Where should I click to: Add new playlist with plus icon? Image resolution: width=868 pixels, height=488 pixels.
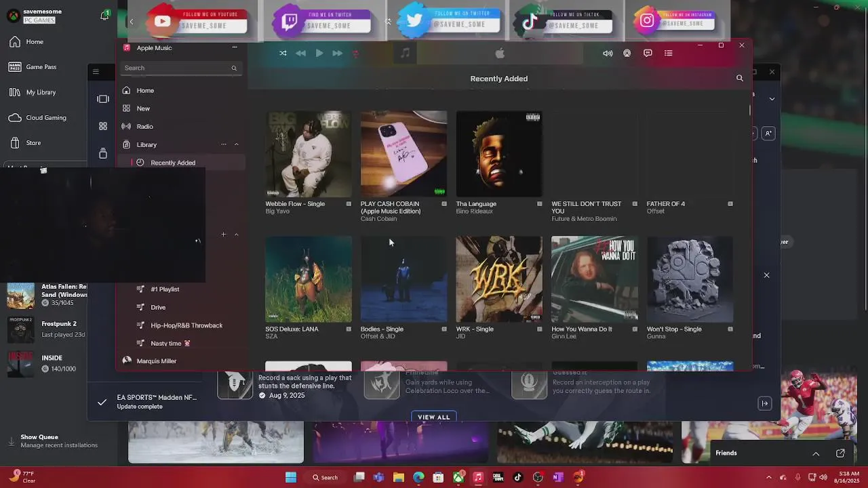223,235
